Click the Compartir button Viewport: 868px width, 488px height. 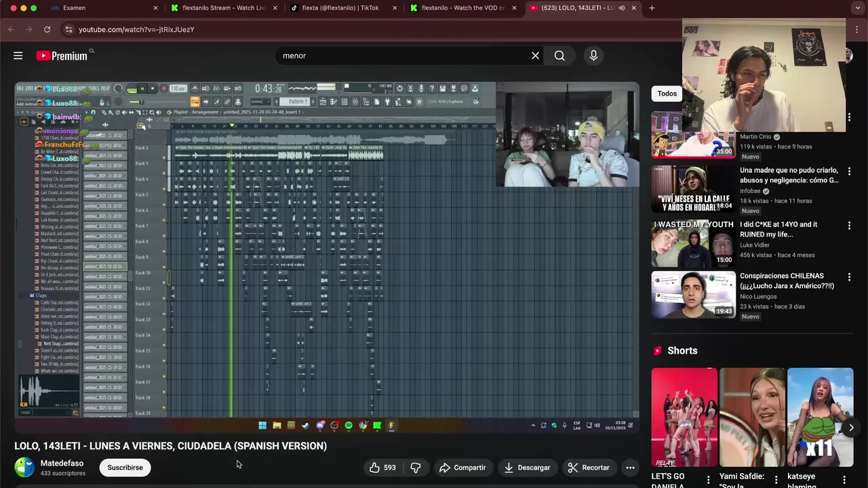point(462,468)
